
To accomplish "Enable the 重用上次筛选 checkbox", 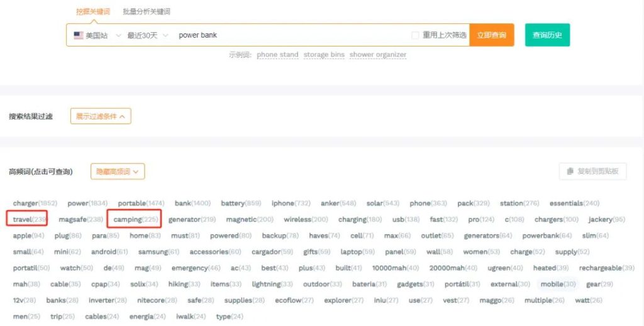I will [415, 35].
